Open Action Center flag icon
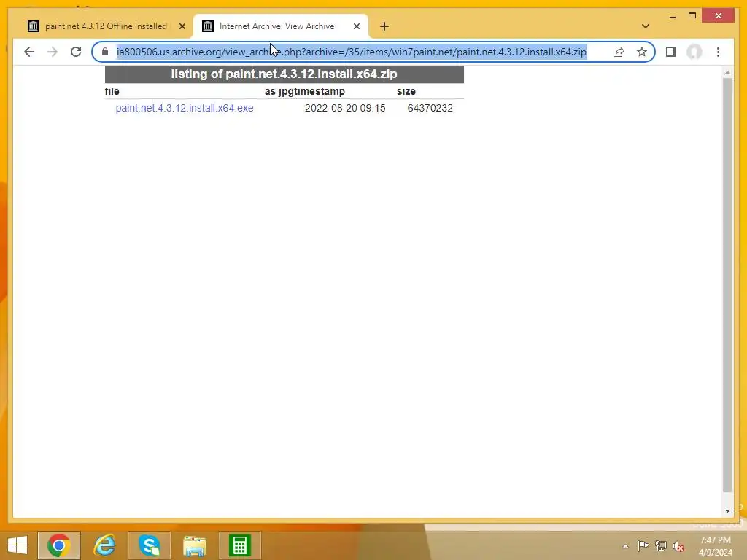The height and width of the screenshot is (560, 747). point(643,545)
